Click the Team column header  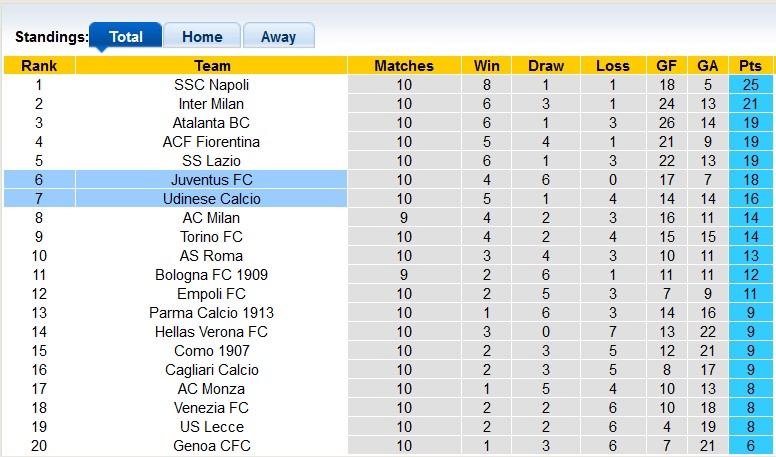[211, 66]
